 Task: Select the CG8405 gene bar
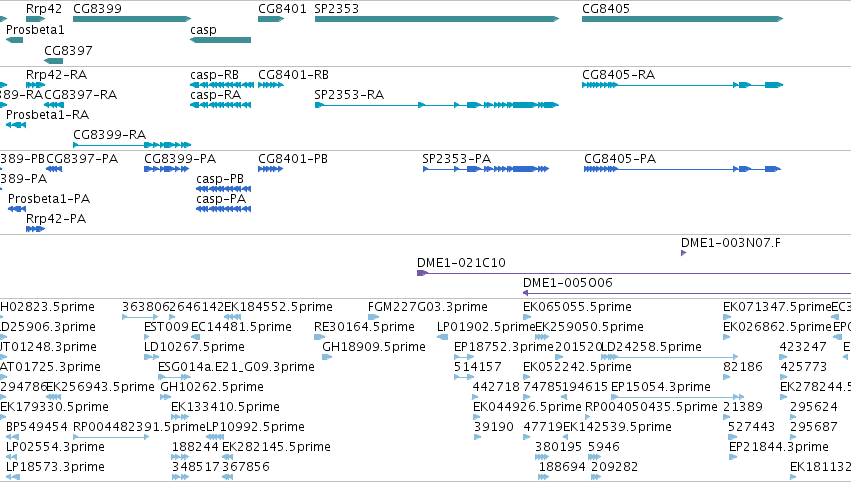[683, 19]
